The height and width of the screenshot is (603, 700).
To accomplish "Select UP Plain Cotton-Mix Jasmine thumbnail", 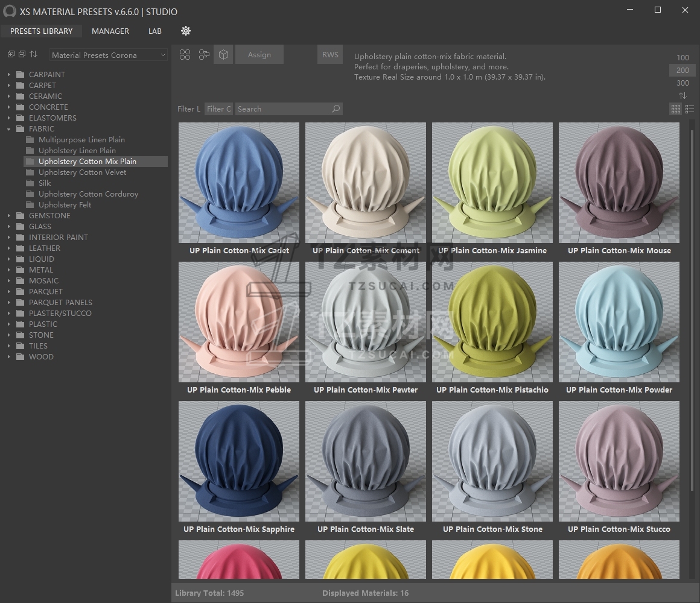I will pos(492,183).
